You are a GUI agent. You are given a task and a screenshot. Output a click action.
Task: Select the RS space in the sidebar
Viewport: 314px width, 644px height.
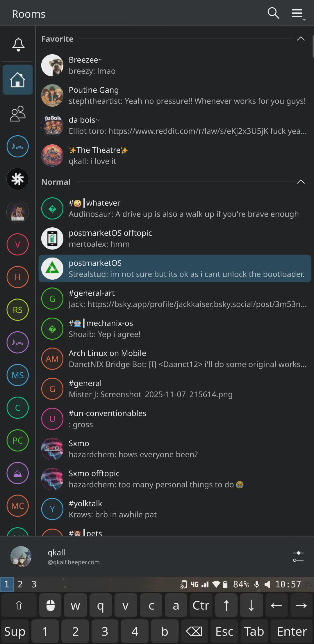pyautogui.click(x=18, y=310)
